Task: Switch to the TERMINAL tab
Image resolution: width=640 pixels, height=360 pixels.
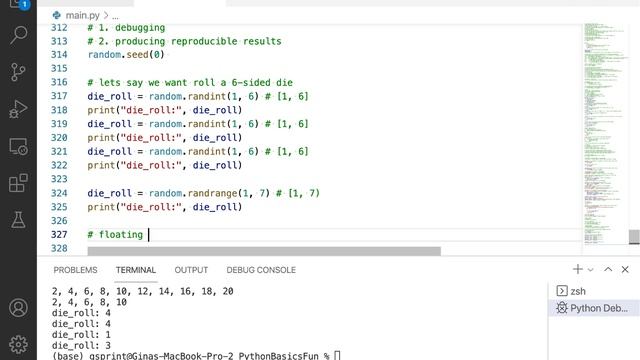Action: (x=136, y=270)
